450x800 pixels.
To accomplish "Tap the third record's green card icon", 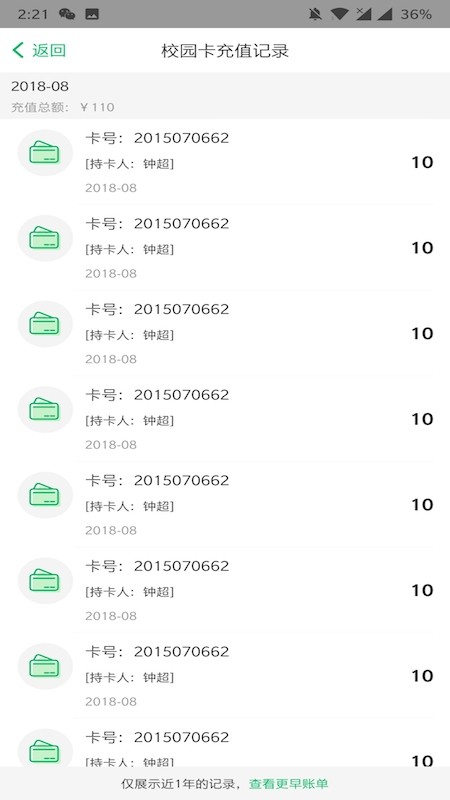I will 45,324.
